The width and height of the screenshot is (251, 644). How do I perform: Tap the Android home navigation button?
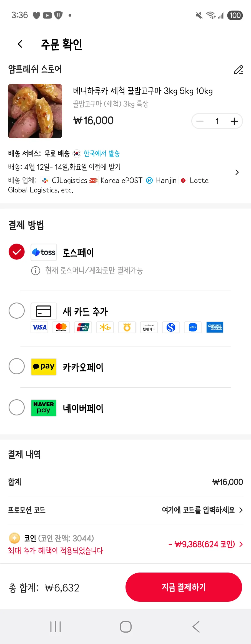tap(125, 627)
